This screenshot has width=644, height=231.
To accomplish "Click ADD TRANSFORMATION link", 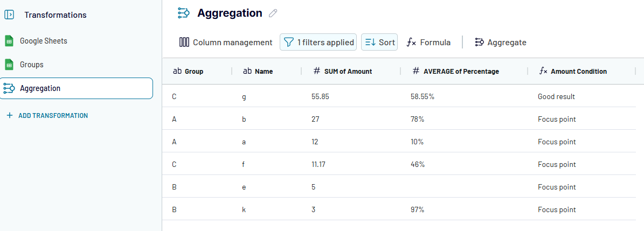I will pyautogui.click(x=53, y=116).
